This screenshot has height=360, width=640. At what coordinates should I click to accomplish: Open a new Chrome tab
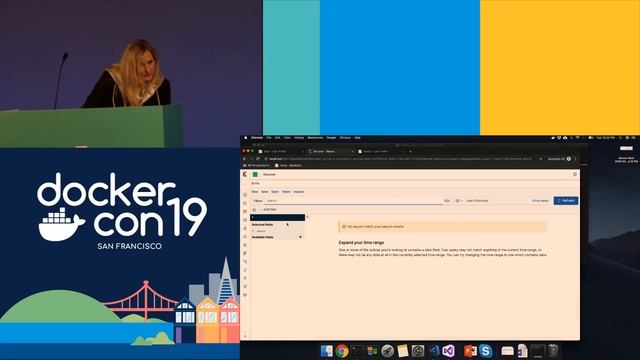pyautogui.click(x=410, y=151)
